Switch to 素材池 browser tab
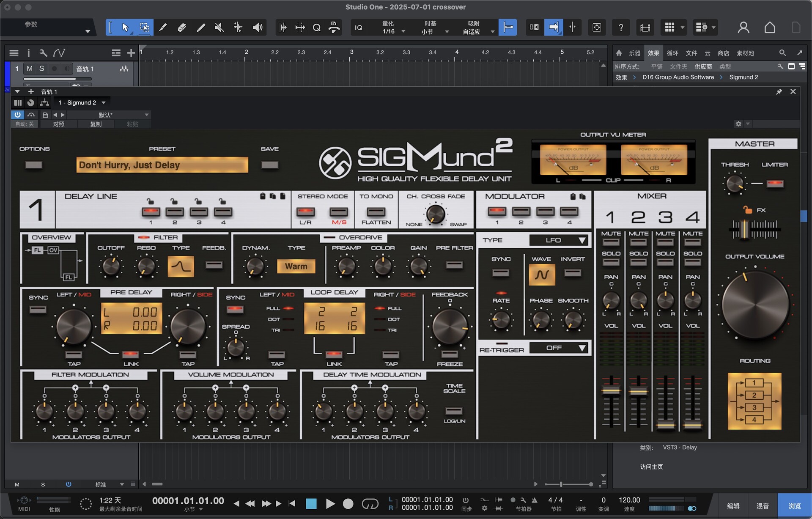 745,53
